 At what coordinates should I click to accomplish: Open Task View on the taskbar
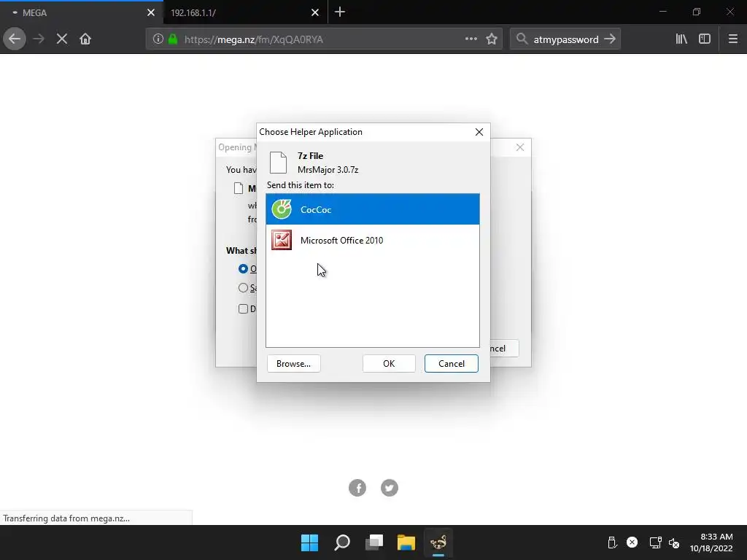[x=374, y=542]
